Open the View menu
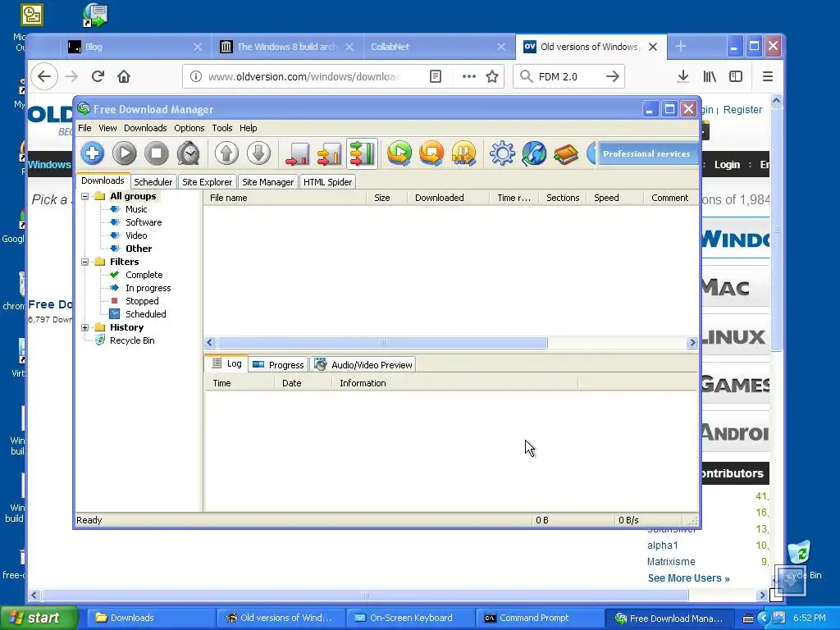840x630 pixels. point(107,128)
